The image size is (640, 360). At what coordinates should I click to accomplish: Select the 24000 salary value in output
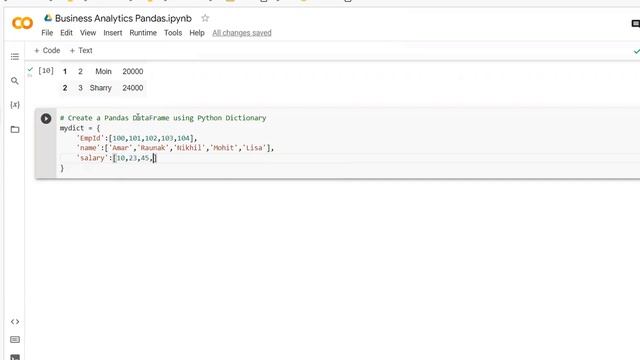[133, 88]
